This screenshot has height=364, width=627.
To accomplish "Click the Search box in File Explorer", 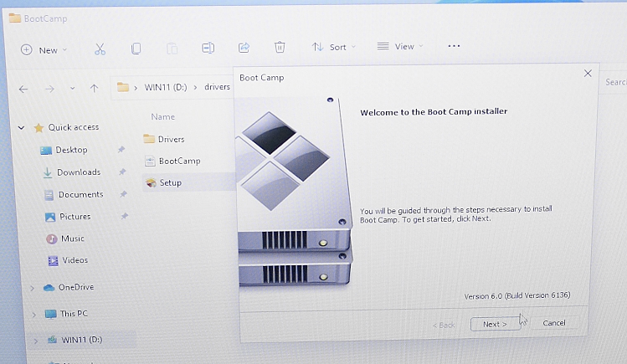I will (614, 82).
